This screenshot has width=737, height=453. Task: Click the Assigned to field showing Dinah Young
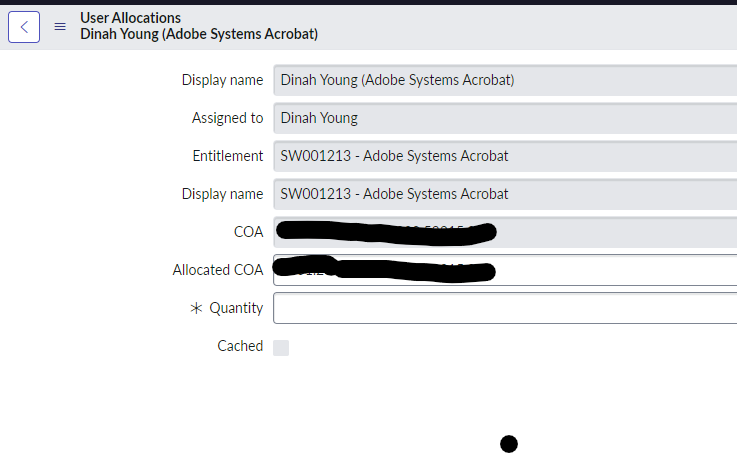pyautogui.click(x=504, y=118)
